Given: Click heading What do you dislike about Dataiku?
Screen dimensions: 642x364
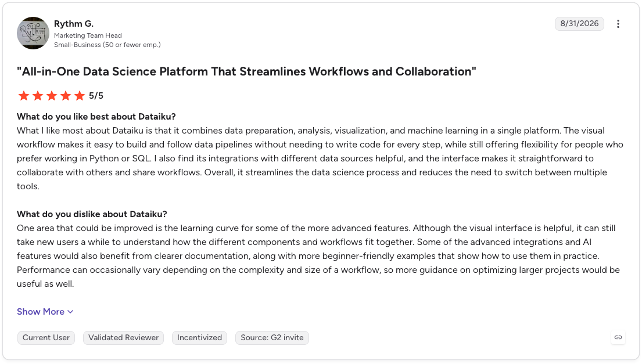Looking at the screenshot, I should point(92,214).
